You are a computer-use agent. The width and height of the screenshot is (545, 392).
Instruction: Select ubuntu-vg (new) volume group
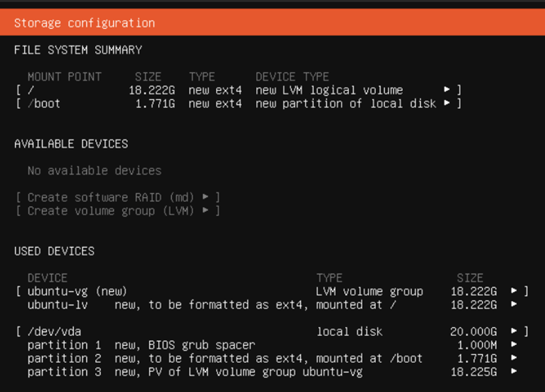[272, 291]
